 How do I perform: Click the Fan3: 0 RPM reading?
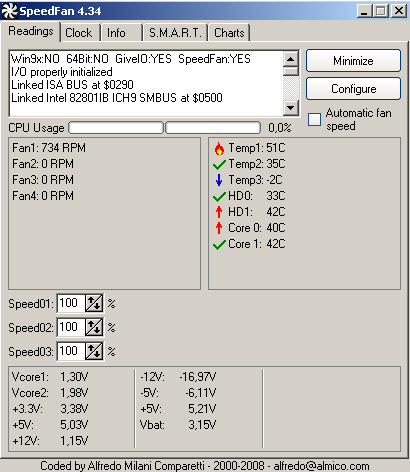pyautogui.click(x=43, y=180)
